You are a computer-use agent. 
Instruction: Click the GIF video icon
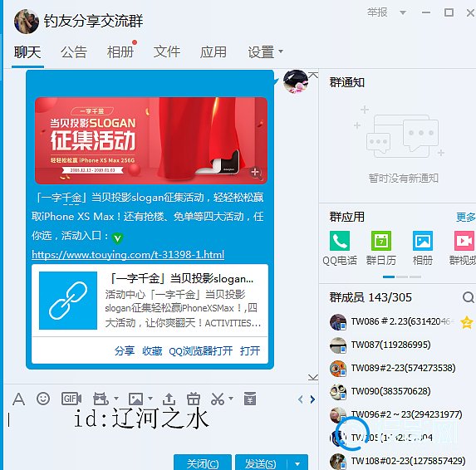click(x=71, y=399)
